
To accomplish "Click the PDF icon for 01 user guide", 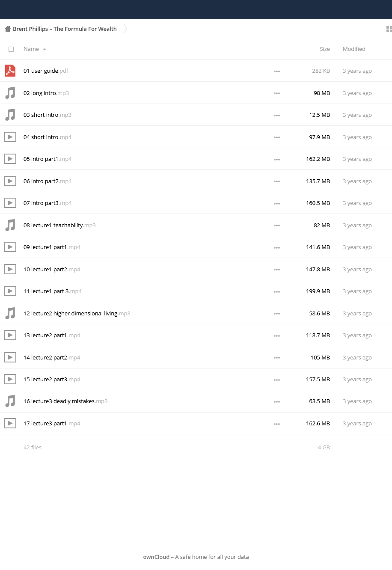I will pos(10,71).
